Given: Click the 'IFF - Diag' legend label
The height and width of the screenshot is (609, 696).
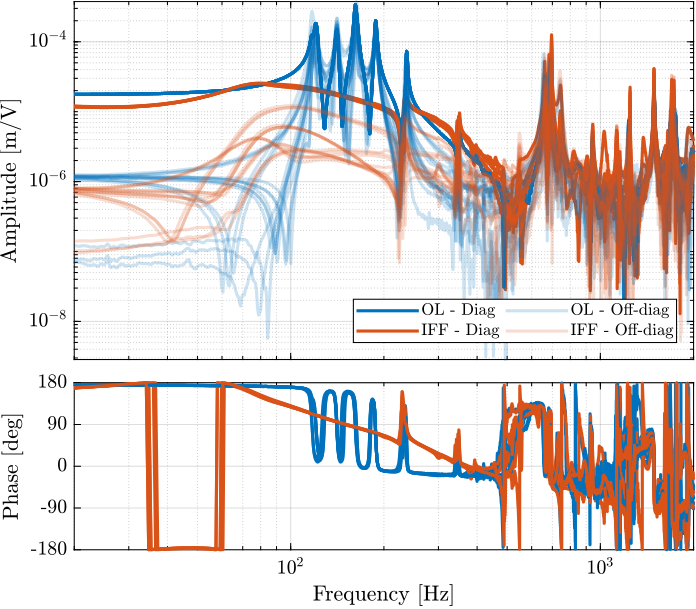Looking at the screenshot, I should click(x=461, y=330).
